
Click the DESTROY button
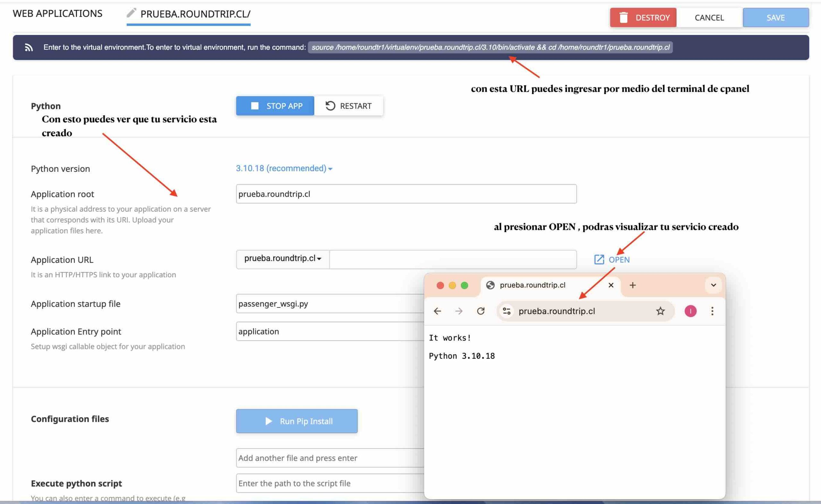pyautogui.click(x=643, y=17)
